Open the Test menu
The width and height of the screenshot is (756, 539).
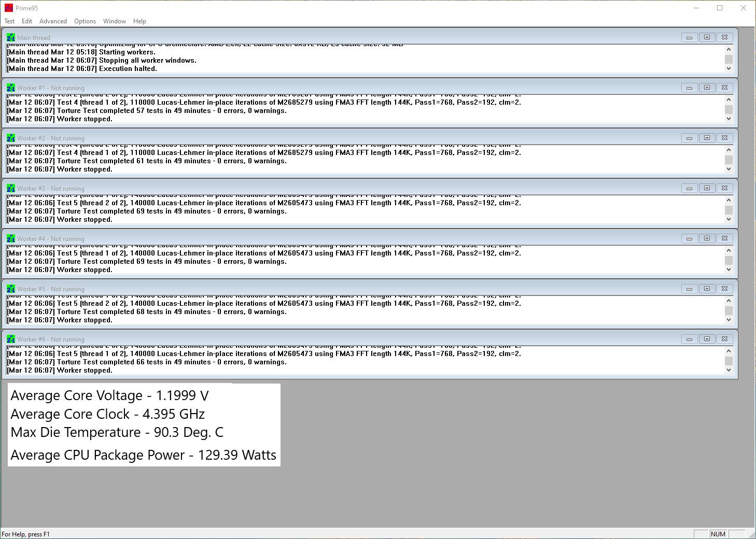pos(9,21)
